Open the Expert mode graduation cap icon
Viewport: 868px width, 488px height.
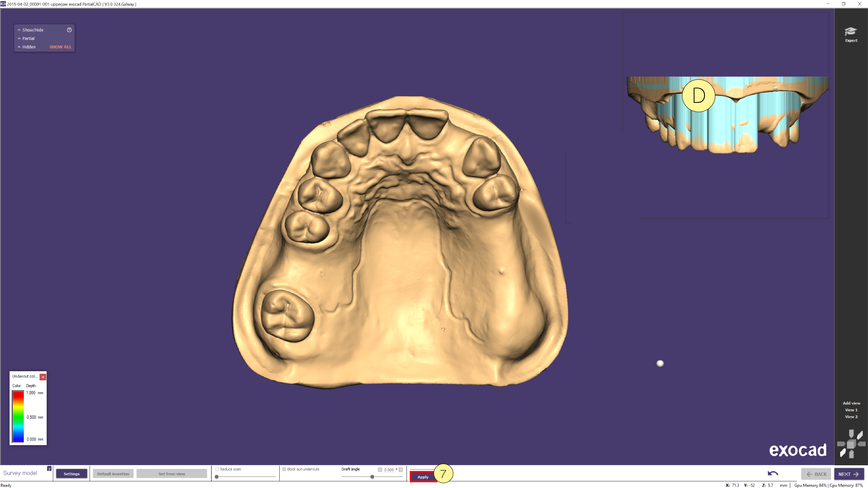(851, 31)
